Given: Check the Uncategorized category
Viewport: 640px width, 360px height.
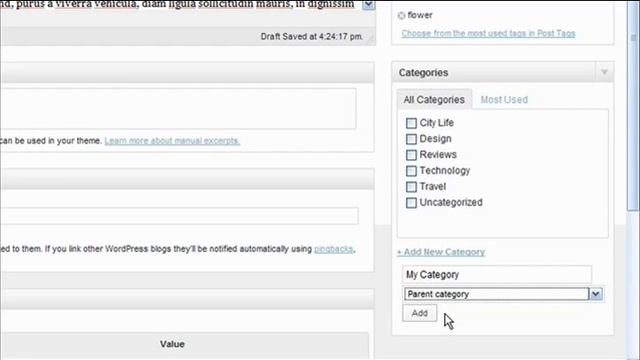Looking at the screenshot, I should click(x=411, y=202).
